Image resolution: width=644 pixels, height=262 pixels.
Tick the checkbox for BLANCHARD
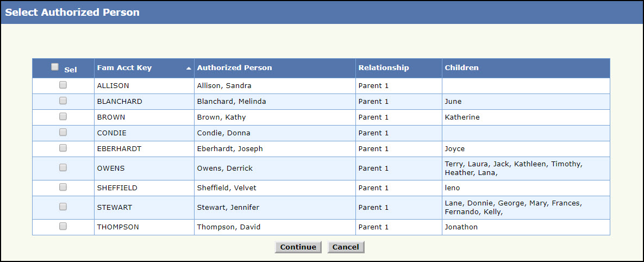point(63,101)
